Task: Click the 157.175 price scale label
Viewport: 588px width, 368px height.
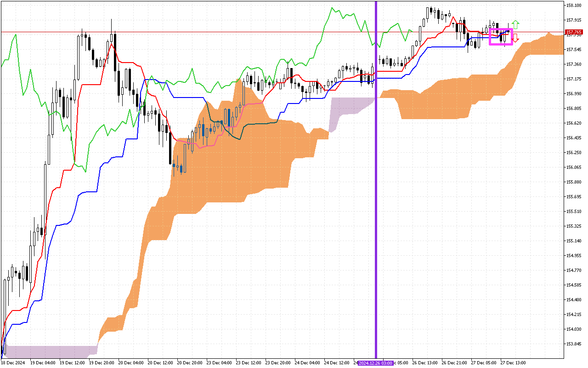Action: [574, 79]
